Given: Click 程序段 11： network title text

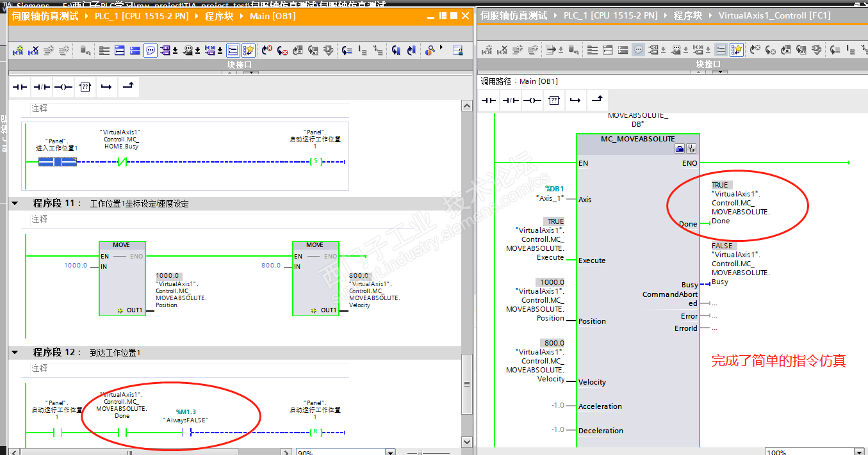Looking at the screenshot, I should click(x=58, y=203).
